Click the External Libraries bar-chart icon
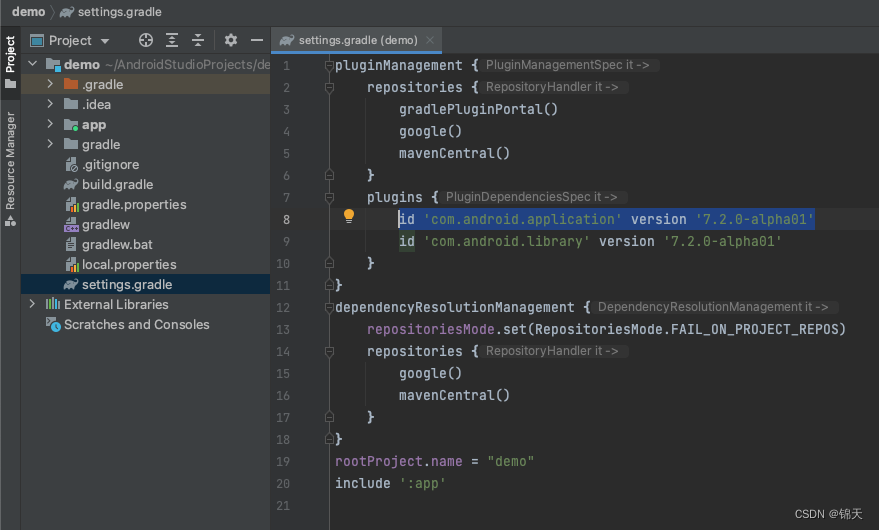 point(53,305)
